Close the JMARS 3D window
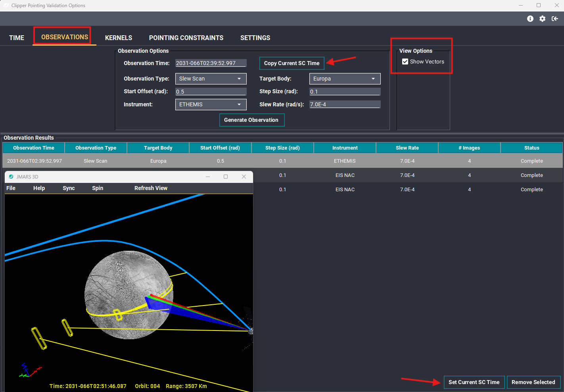564x392 pixels. pyautogui.click(x=244, y=177)
